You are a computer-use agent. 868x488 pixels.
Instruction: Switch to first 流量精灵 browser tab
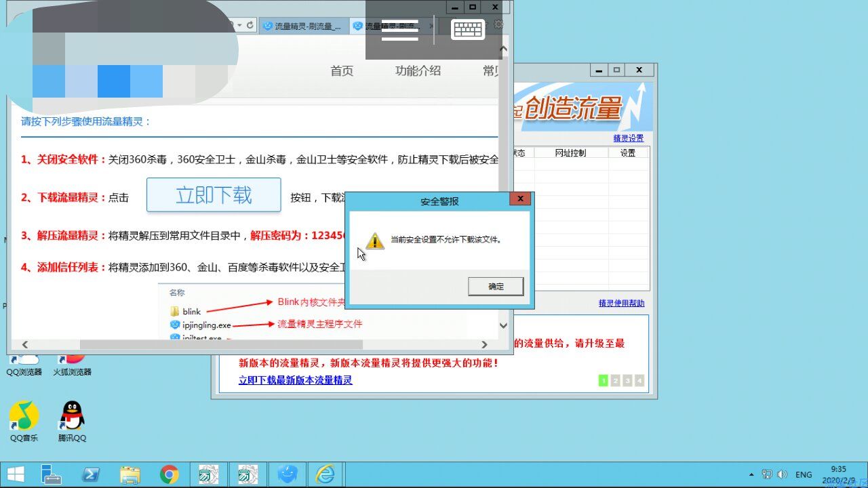coord(303,26)
